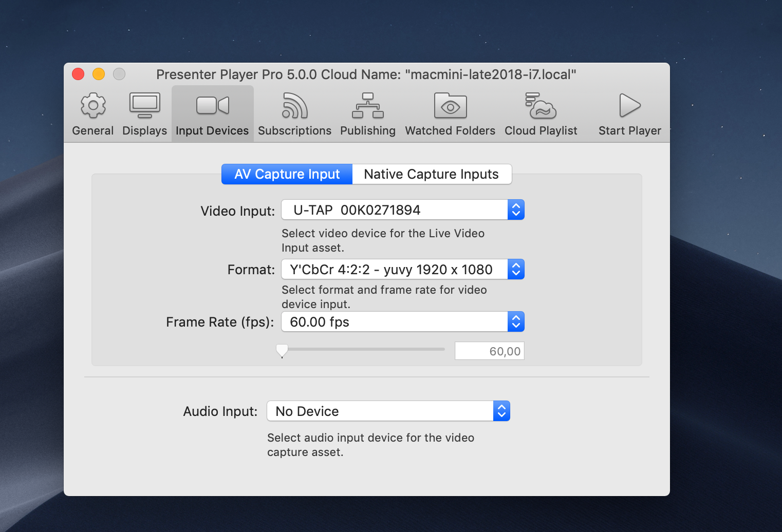Open the Frame Rate 60.00 fps dropdown
Viewport: 782px width, 532px height.
coord(403,321)
